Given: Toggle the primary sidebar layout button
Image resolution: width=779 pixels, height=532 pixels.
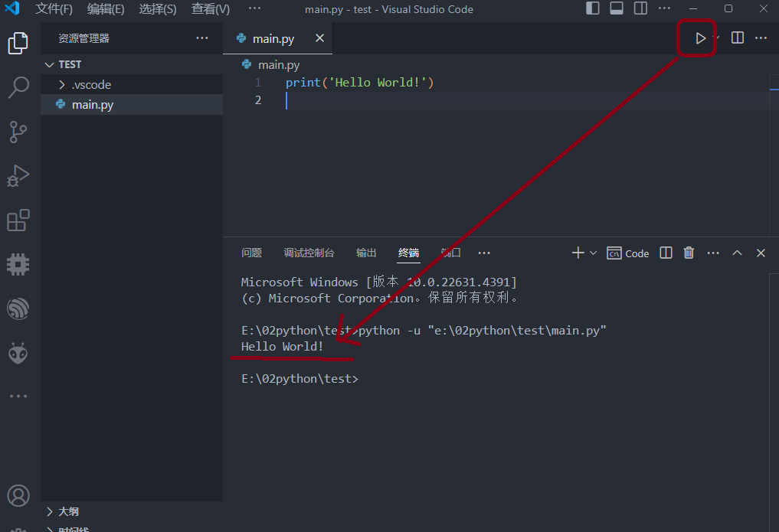Looking at the screenshot, I should tap(593, 9).
